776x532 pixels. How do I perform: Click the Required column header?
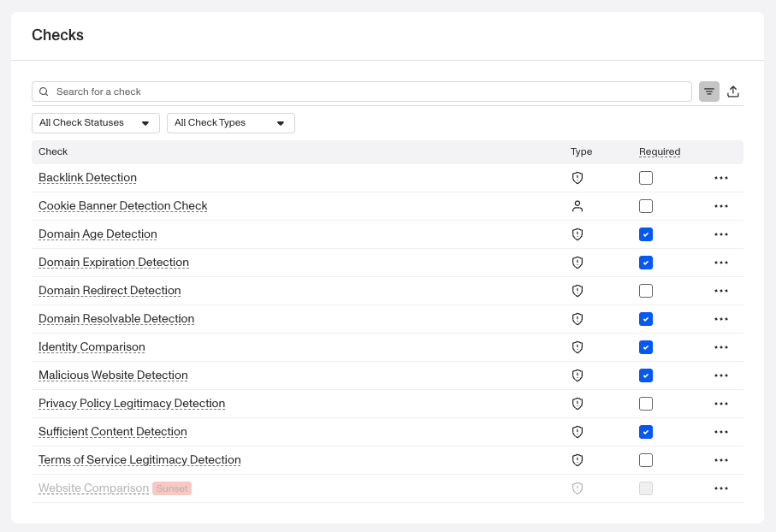660,151
